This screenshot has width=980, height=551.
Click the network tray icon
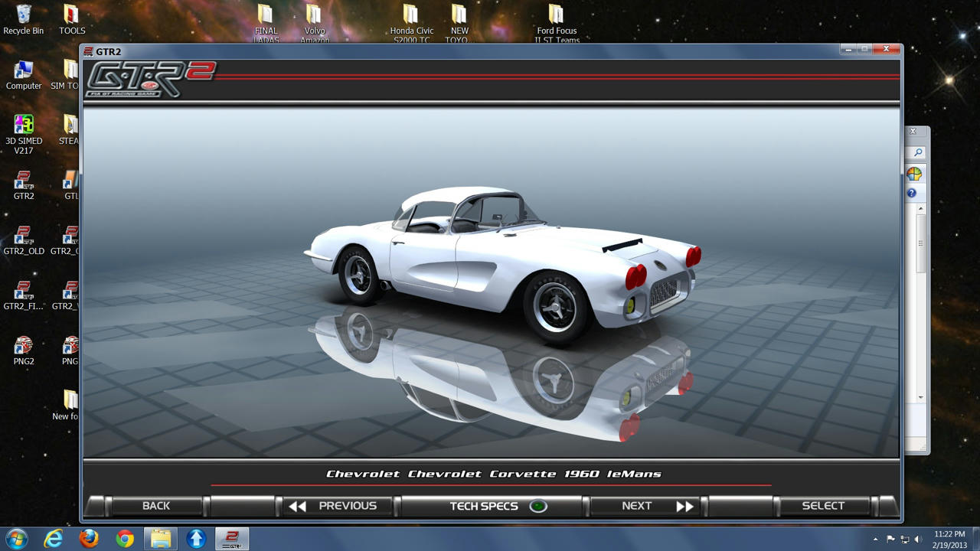(x=904, y=540)
